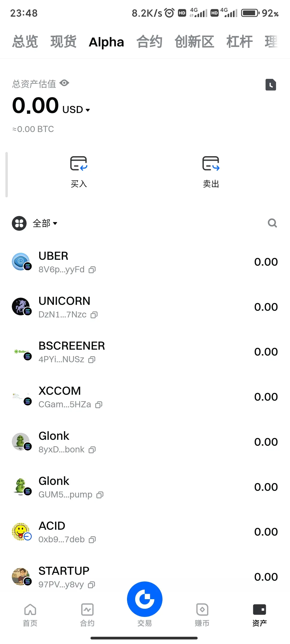Open the XCCOM token row
The width and height of the screenshot is (290, 644).
coord(145,397)
